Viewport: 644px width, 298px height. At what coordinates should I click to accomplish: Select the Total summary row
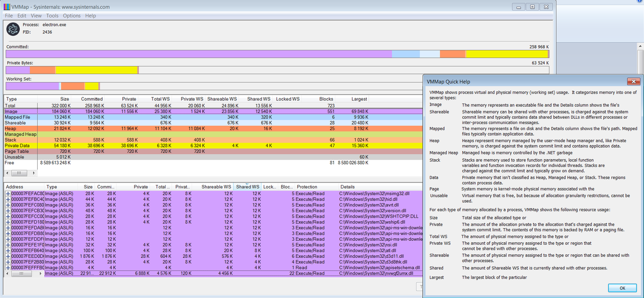(x=213, y=106)
